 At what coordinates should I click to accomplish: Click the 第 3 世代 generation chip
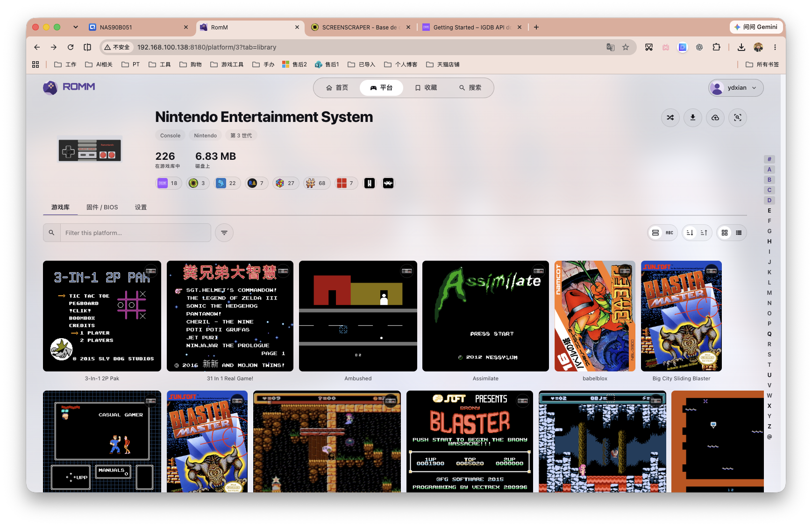(x=241, y=135)
